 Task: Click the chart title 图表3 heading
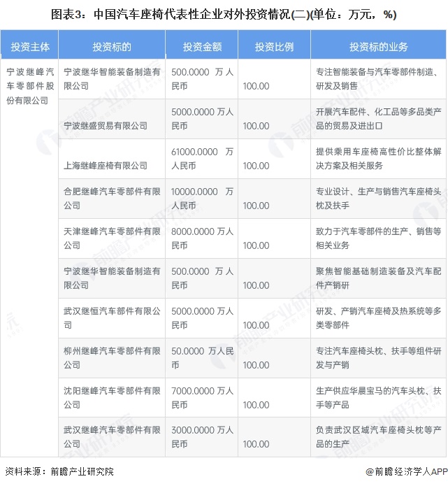click(224, 14)
